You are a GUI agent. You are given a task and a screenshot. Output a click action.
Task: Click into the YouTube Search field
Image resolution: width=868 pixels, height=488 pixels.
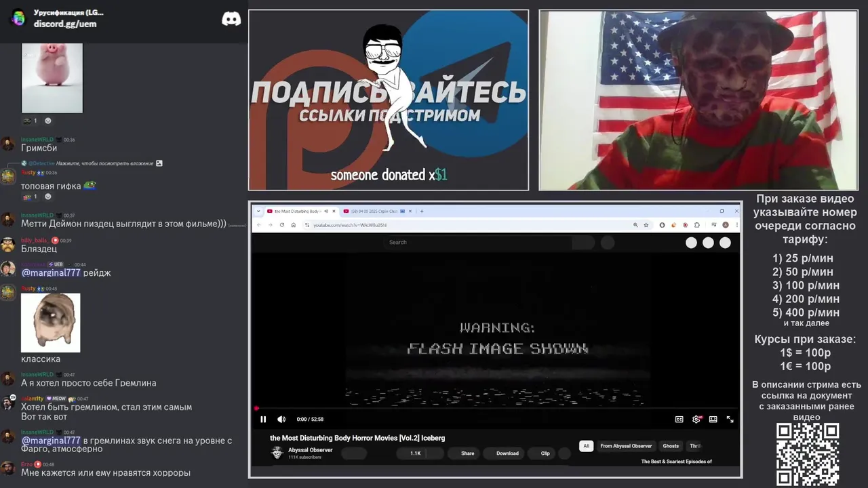tap(478, 242)
